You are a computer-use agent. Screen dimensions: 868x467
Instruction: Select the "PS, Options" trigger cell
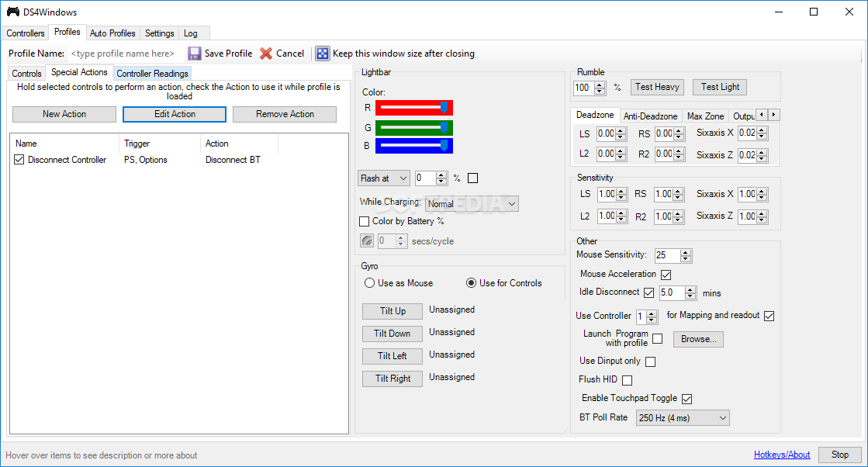pyautogui.click(x=146, y=160)
